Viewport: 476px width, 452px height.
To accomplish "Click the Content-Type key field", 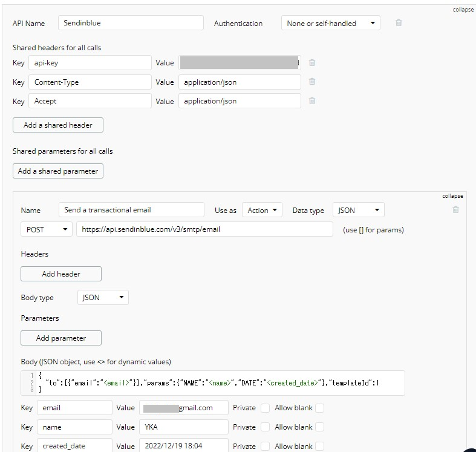I will pos(90,82).
